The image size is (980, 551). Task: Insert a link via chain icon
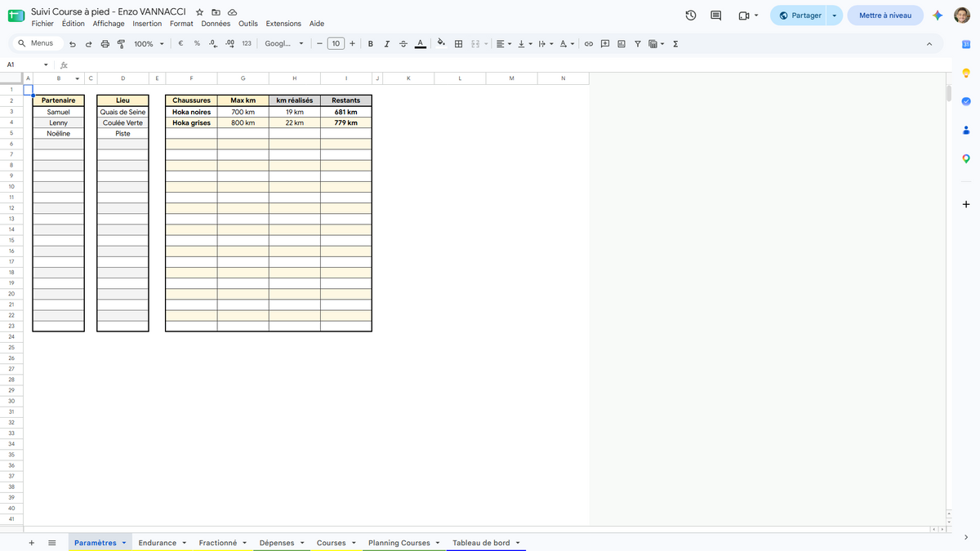[588, 44]
